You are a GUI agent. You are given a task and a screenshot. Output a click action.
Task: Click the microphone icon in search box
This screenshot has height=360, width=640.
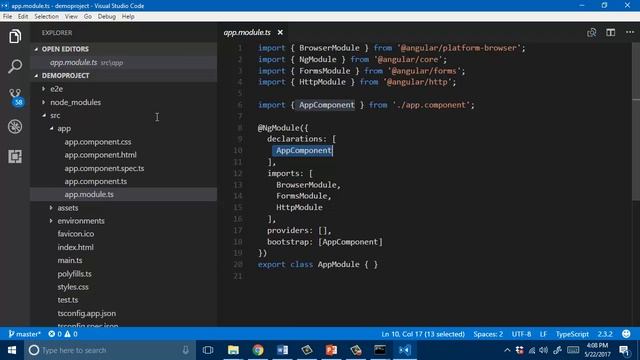pos(186,350)
